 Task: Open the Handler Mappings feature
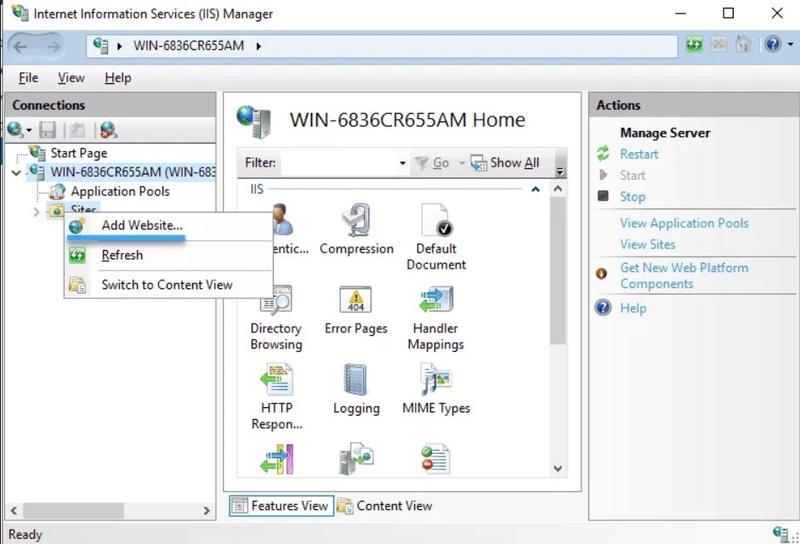tap(436, 318)
